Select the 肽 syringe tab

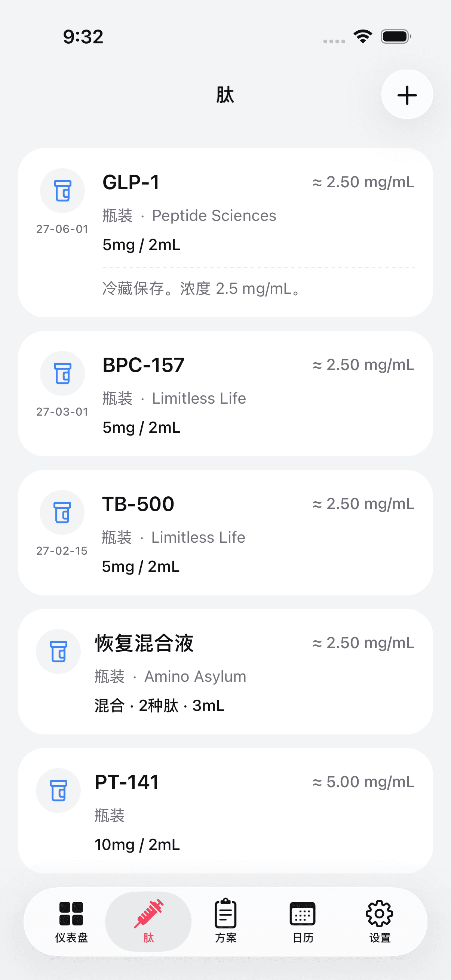(x=148, y=921)
